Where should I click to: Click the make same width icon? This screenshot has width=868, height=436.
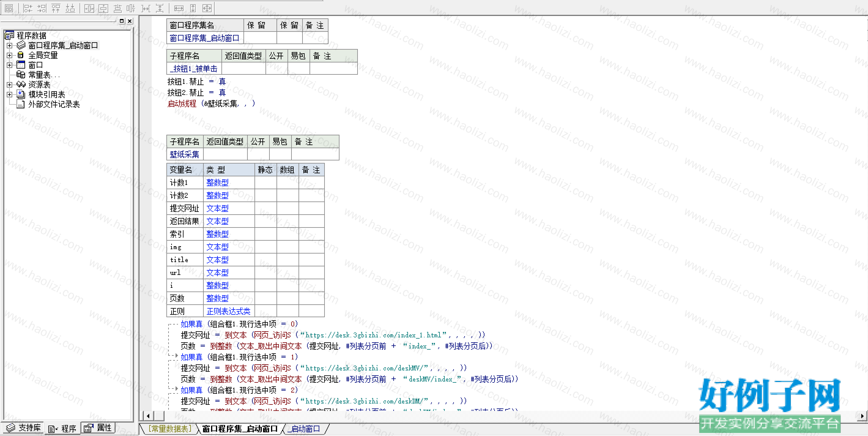179,8
